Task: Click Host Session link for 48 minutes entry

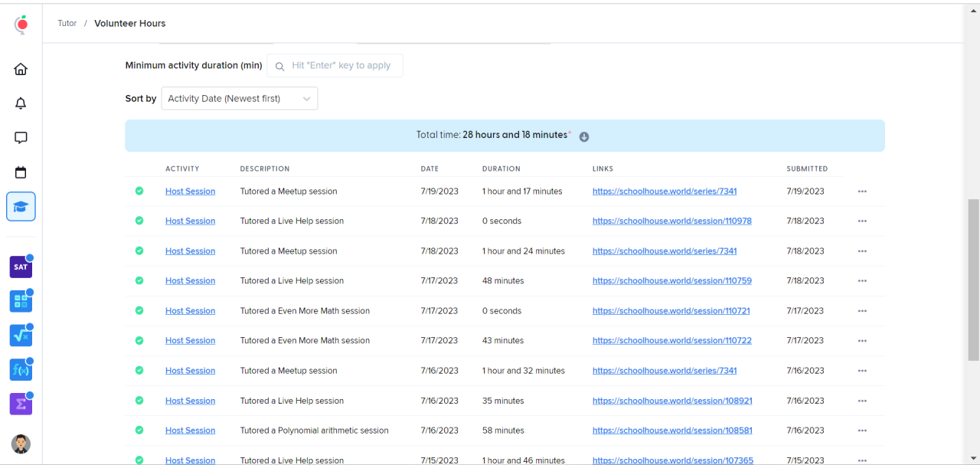Action: [x=190, y=281]
